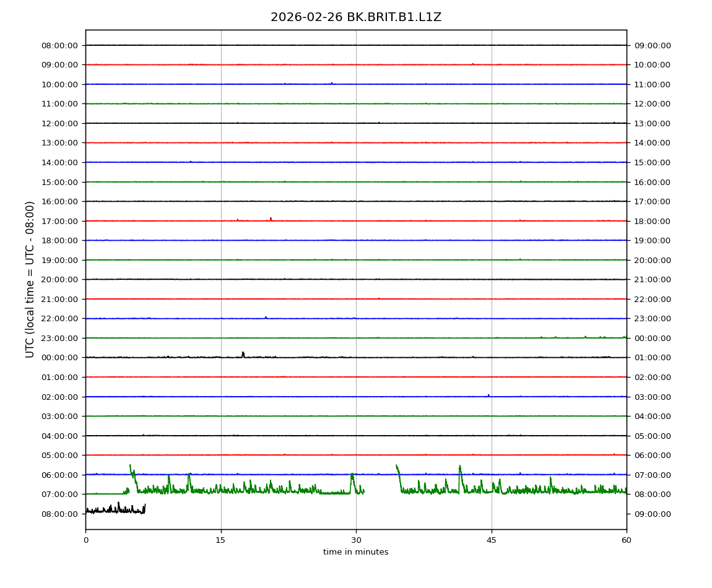The height and width of the screenshot is (588, 712).
Task: Click the right-axis 00:00:00 time label
Action: [x=652, y=338]
